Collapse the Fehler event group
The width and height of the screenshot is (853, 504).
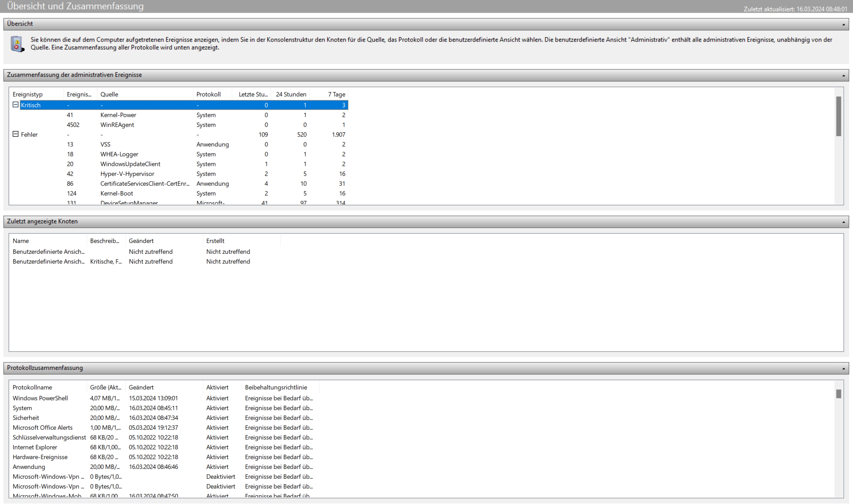[16, 134]
